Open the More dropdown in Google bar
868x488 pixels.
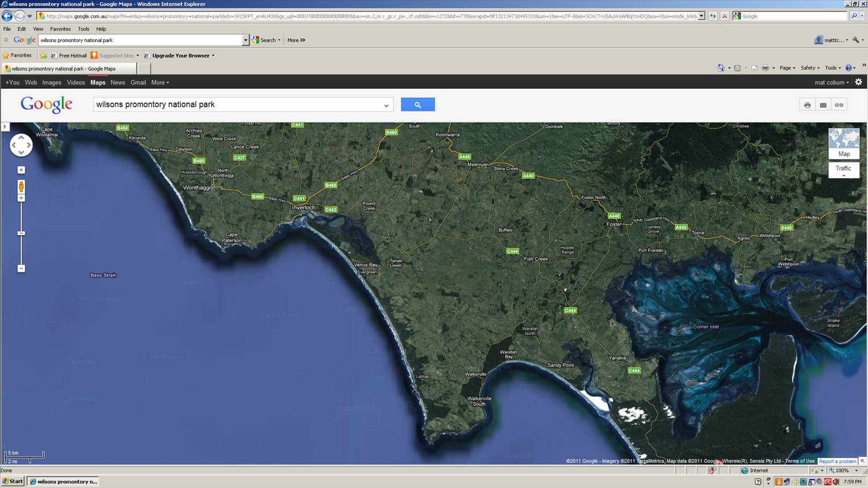tap(160, 82)
